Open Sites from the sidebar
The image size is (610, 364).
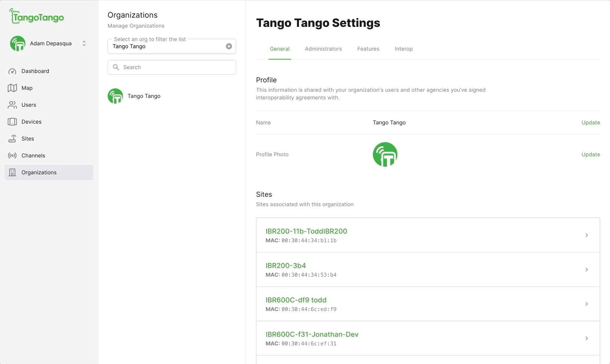pyautogui.click(x=49, y=139)
